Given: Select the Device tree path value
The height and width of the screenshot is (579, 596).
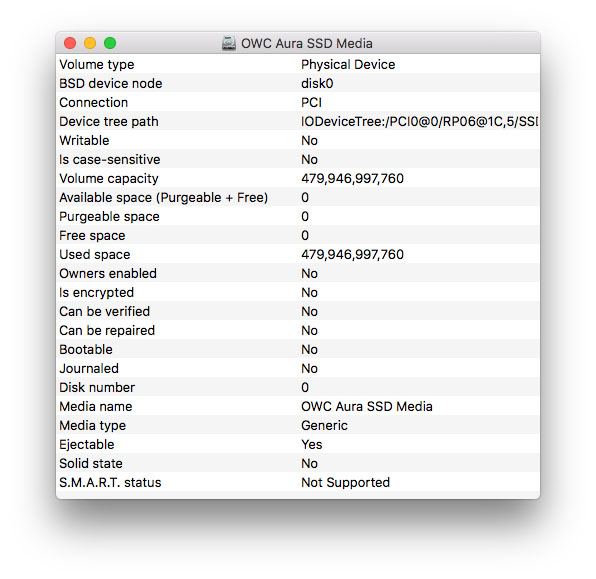Looking at the screenshot, I should (420, 122).
